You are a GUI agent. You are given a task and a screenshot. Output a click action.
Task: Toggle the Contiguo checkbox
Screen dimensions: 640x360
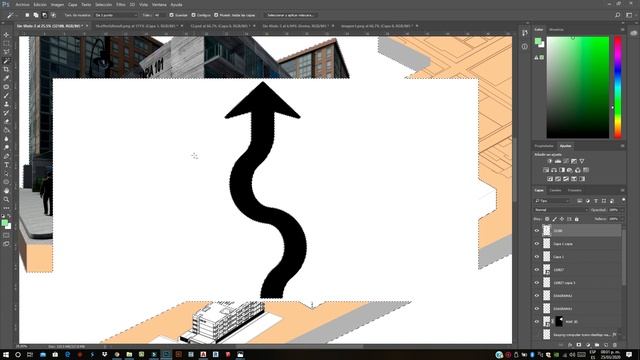coord(194,15)
